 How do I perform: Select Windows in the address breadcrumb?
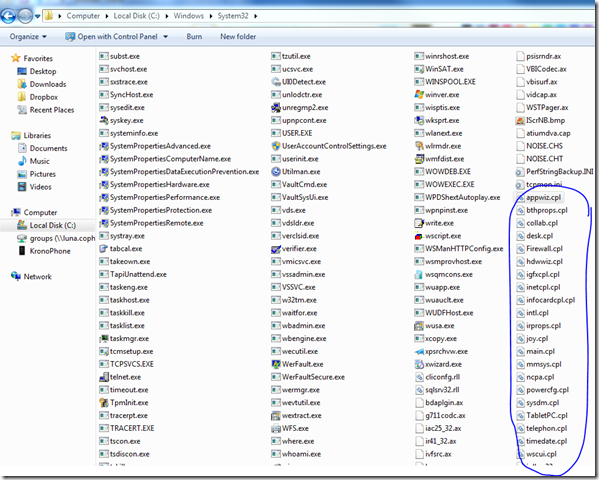tap(189, 16)
